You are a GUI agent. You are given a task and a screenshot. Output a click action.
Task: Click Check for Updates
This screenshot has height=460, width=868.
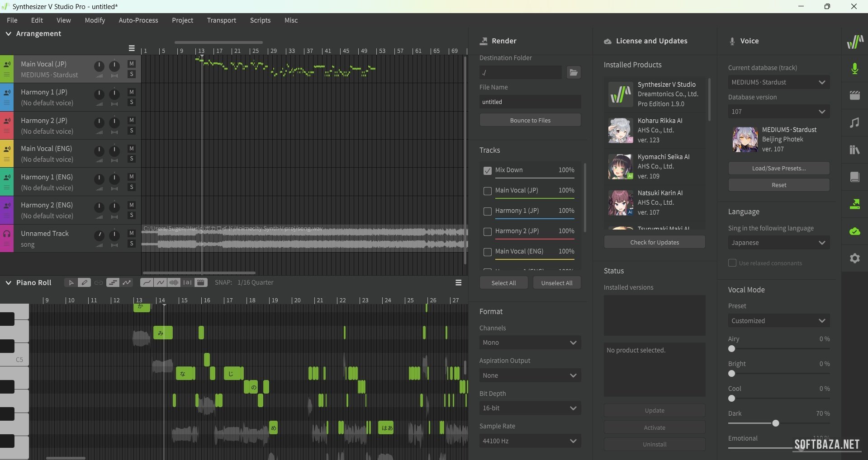tap(654, 242)
